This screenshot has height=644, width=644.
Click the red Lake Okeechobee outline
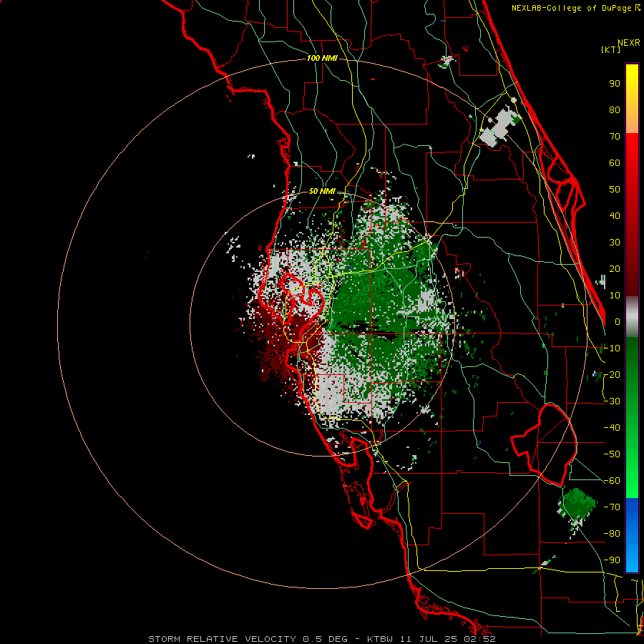(545, 444)
